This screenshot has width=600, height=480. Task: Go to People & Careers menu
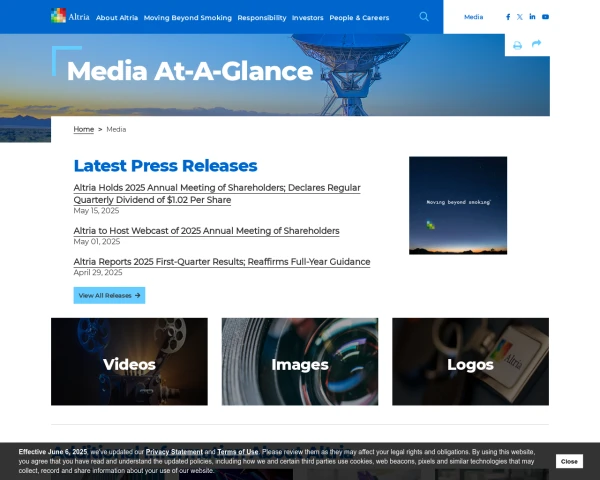pos(359,18)
